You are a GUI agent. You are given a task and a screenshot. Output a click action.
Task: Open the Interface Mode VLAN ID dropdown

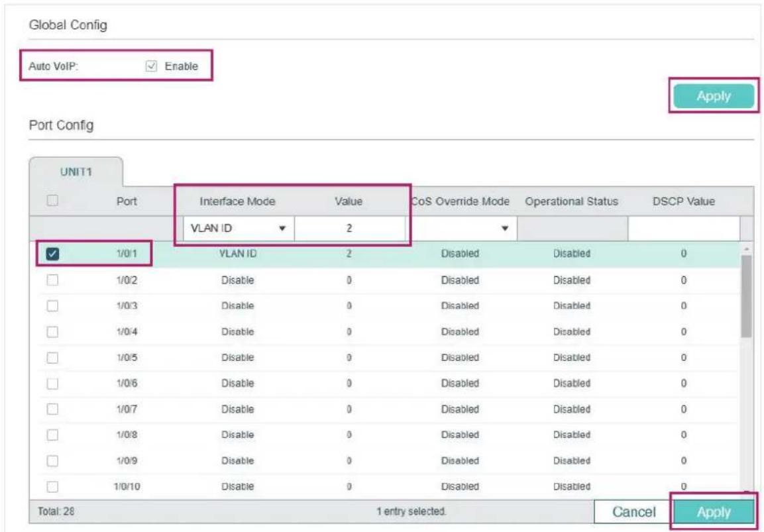pos(239,229)
